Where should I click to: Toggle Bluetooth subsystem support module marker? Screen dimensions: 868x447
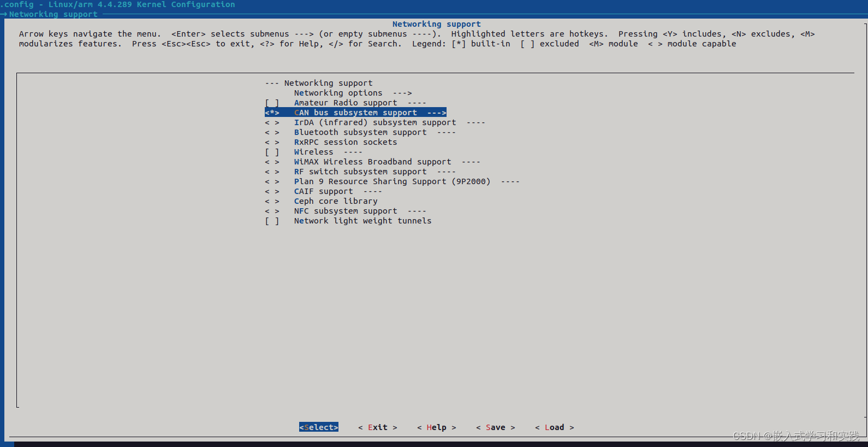coord(272,132)
